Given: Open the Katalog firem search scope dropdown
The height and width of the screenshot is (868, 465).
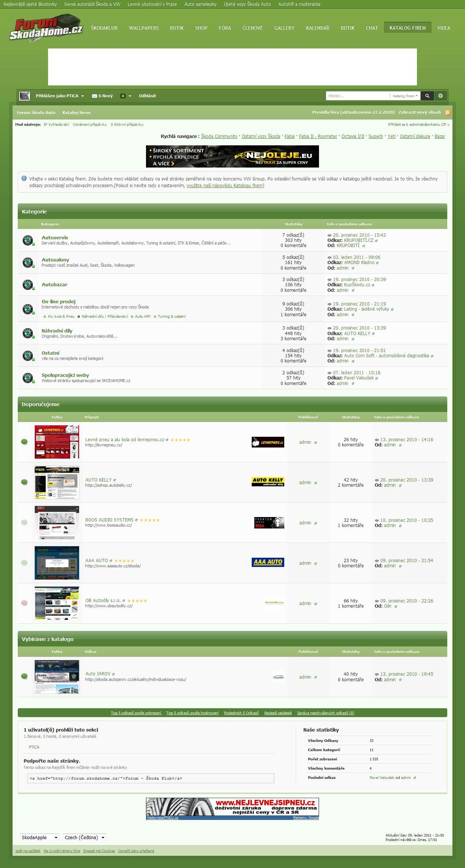Looking at the screenshot, I should pos(405,96).
